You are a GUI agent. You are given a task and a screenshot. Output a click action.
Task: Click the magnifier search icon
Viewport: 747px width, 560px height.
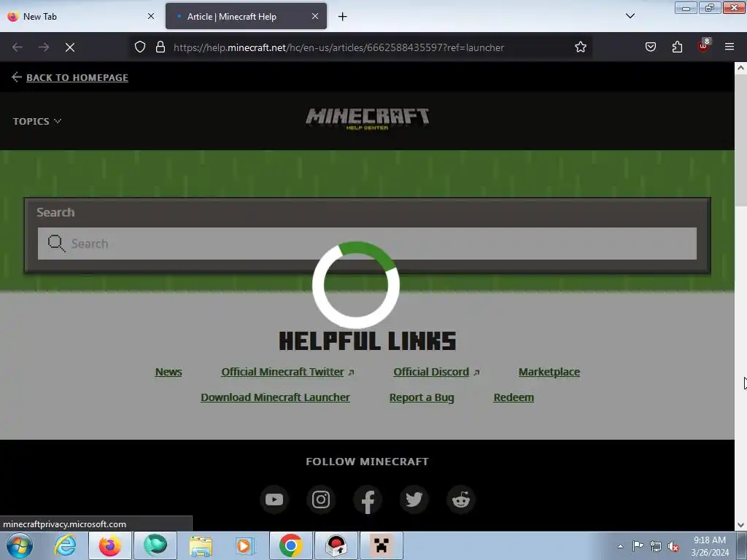point(56,244)
